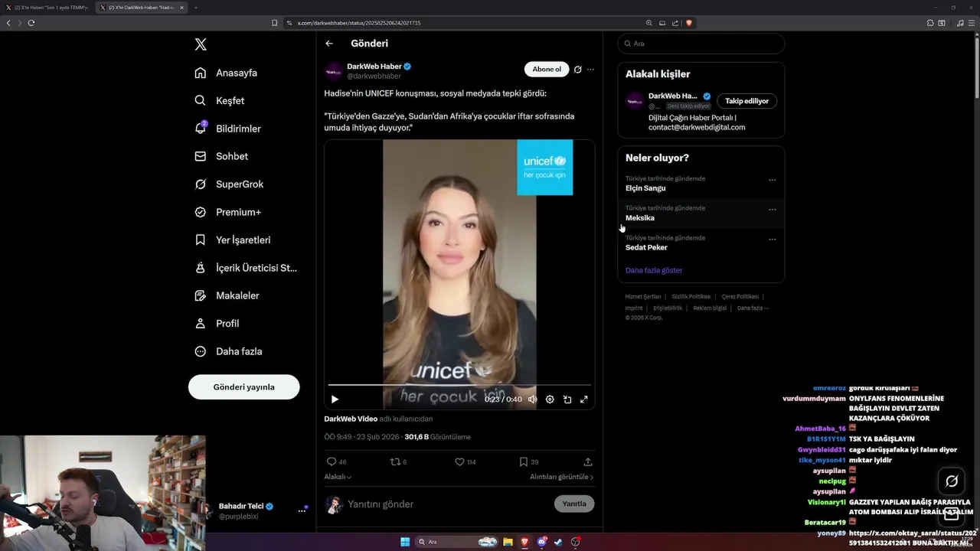This screenshot has width=980, height=551.
Task: Go to the X logo home
Action: pos(201,44)
